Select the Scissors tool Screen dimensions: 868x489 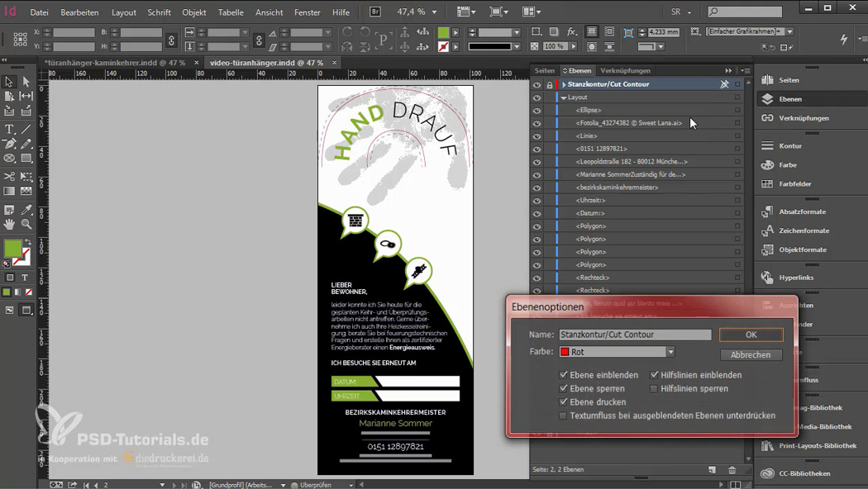point(9,177)
